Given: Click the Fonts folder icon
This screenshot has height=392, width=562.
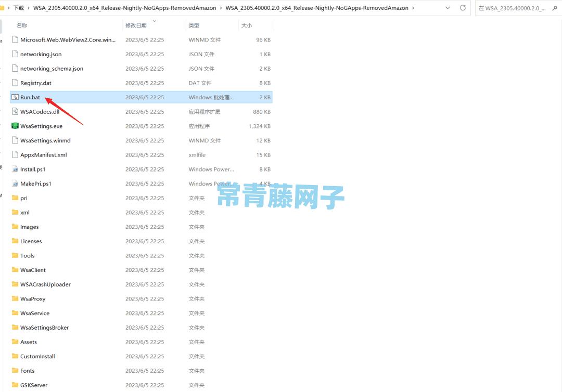Looking at the screenshot, I should (x=15, y=371).
